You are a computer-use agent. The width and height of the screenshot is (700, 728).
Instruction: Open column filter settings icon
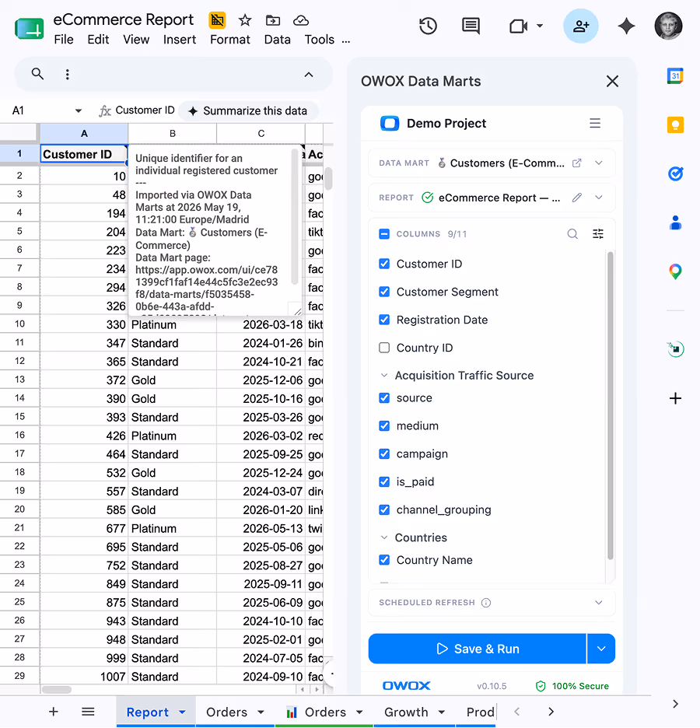tap(598, 233)
